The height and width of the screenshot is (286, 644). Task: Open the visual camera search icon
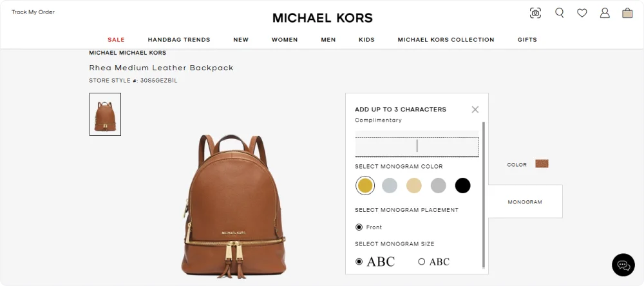click(x=535, y=13)
